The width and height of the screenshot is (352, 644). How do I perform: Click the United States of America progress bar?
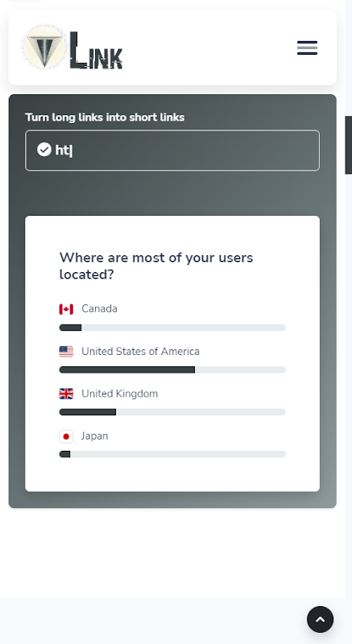172,370
